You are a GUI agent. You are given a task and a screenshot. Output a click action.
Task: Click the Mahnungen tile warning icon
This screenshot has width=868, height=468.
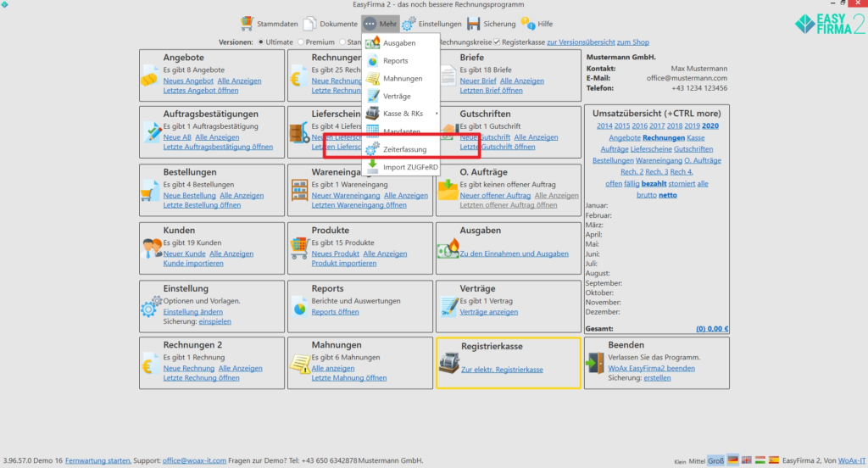coord(300,365)
